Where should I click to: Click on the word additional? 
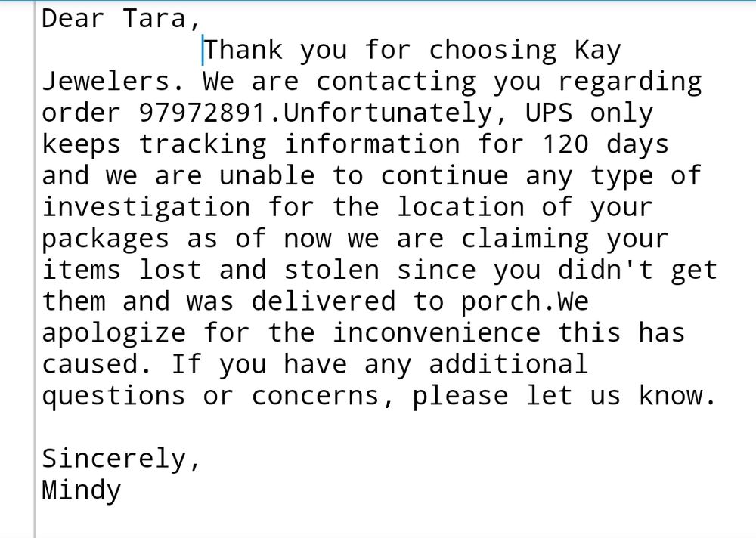click(x=508, y=364)
